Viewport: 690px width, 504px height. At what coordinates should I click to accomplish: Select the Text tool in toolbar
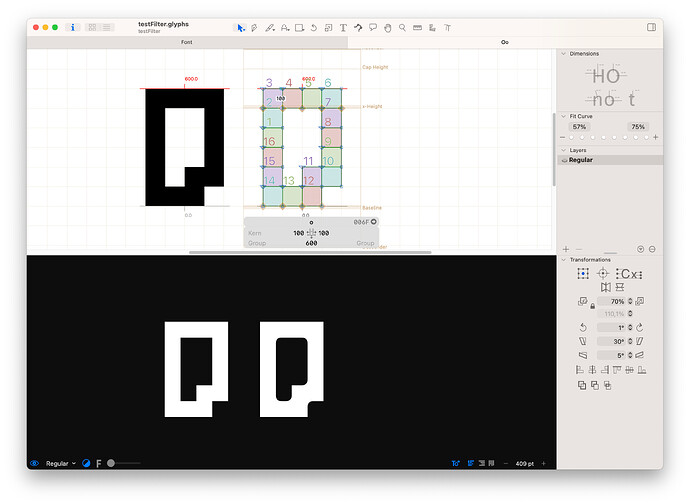[x=343, y=27]
